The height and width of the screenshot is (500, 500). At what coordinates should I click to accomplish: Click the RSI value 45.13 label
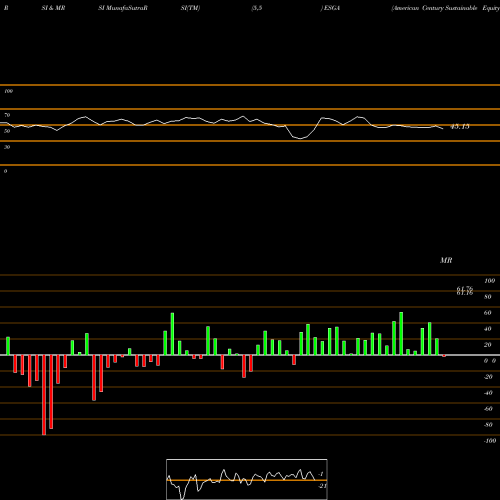460,127
